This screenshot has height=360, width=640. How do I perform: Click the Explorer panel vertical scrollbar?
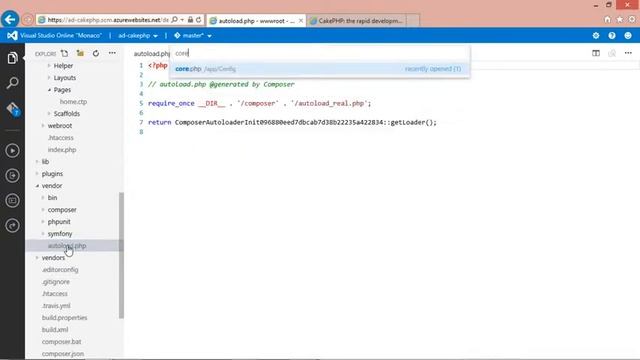coord(121,255)
